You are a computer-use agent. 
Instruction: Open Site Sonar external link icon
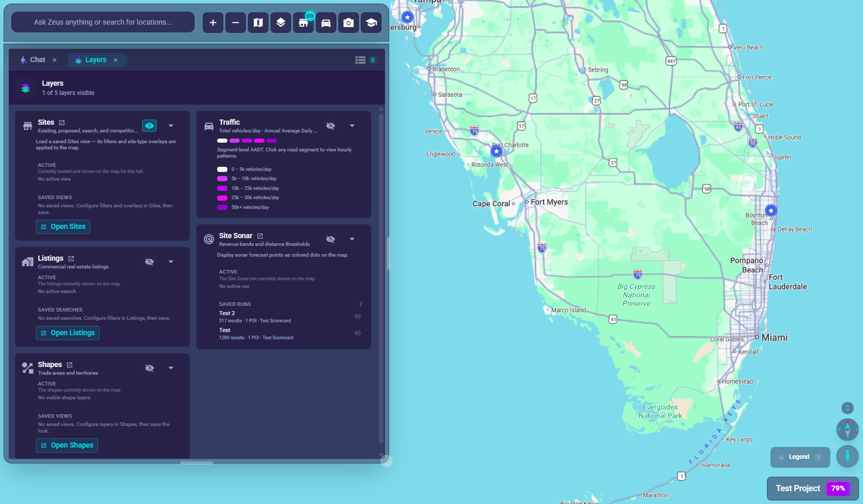260,236
